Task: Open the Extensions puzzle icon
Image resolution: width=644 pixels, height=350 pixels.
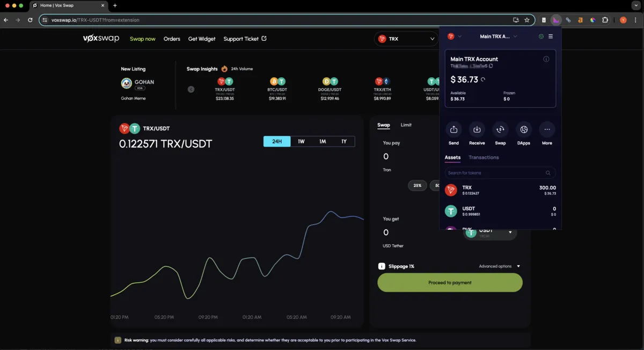Action: coord(605,20)
